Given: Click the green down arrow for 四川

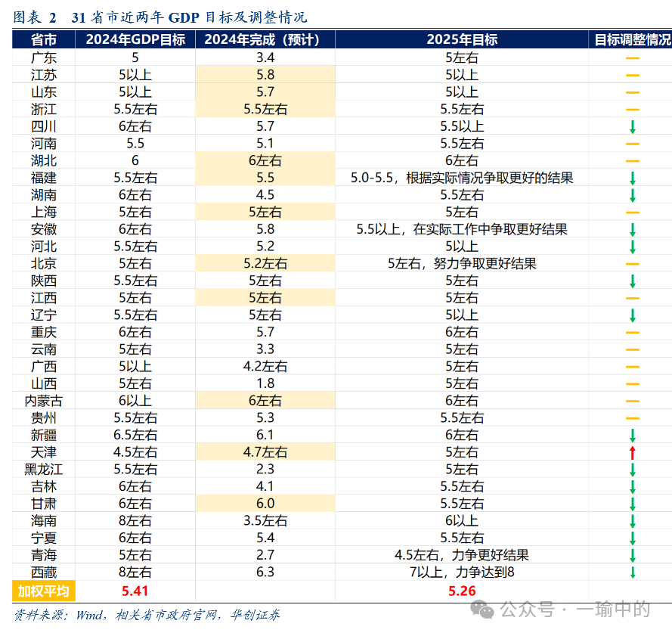Looking at the screenshot, I should [633, 126].
